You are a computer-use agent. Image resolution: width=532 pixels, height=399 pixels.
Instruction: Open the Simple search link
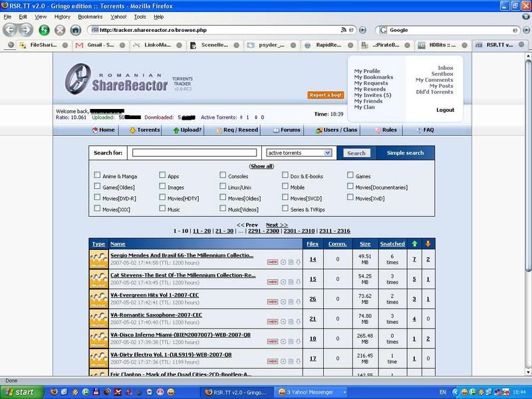[x=405, y=153]
